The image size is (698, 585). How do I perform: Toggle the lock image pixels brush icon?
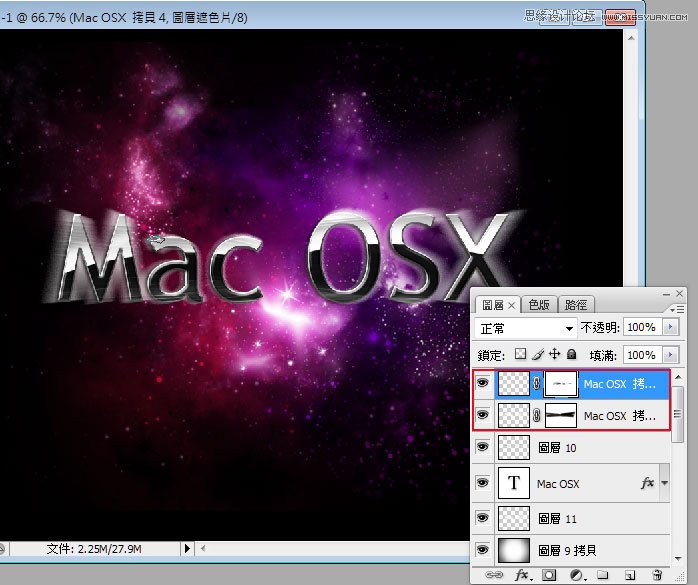538,354
